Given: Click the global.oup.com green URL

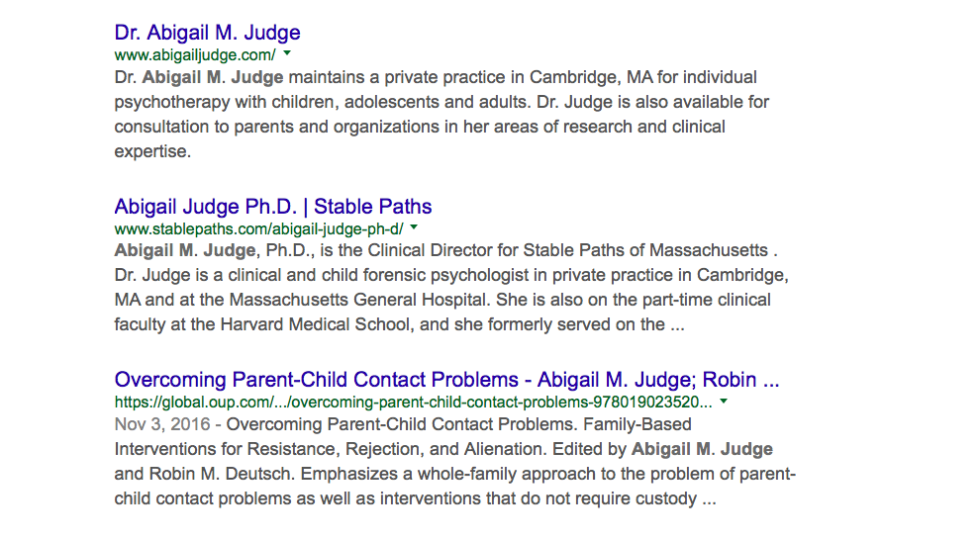Looking at the screenshot, I should tap(413, 403).
